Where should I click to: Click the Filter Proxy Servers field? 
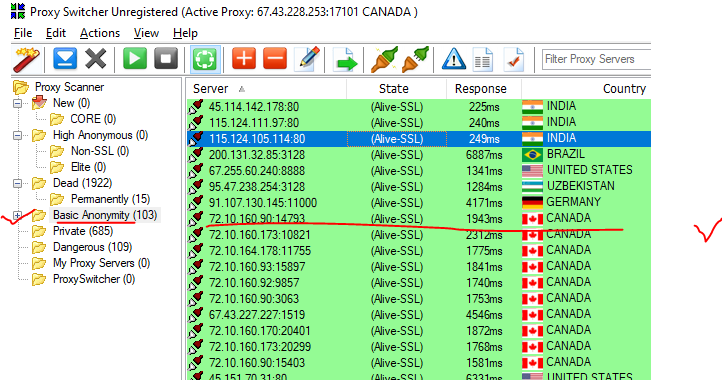coord(596,59)
